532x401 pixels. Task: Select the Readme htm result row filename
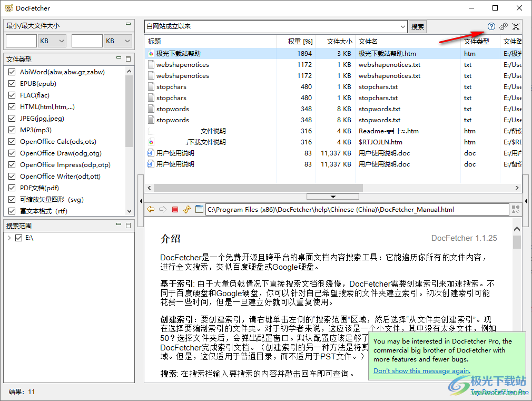click(x=389, y=131)
